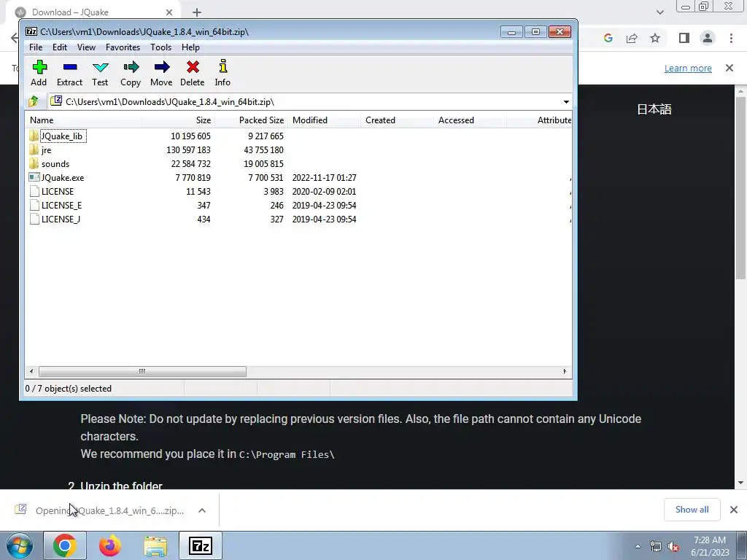Image resolution: width=747 pixels, height=560 pixels.
Task: Click the Google icon in address bar
Action: pyautogui.click(x=608, y=38)
